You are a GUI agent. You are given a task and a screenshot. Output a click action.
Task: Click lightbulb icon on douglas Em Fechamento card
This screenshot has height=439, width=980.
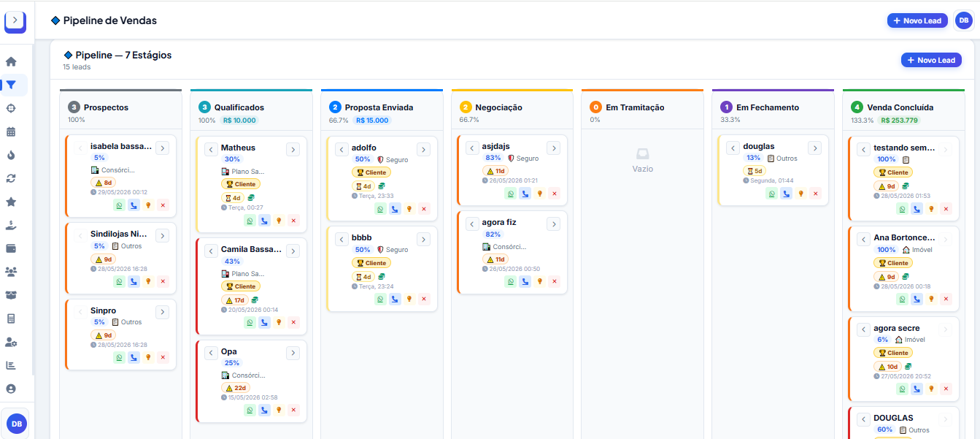coord(800,194)
